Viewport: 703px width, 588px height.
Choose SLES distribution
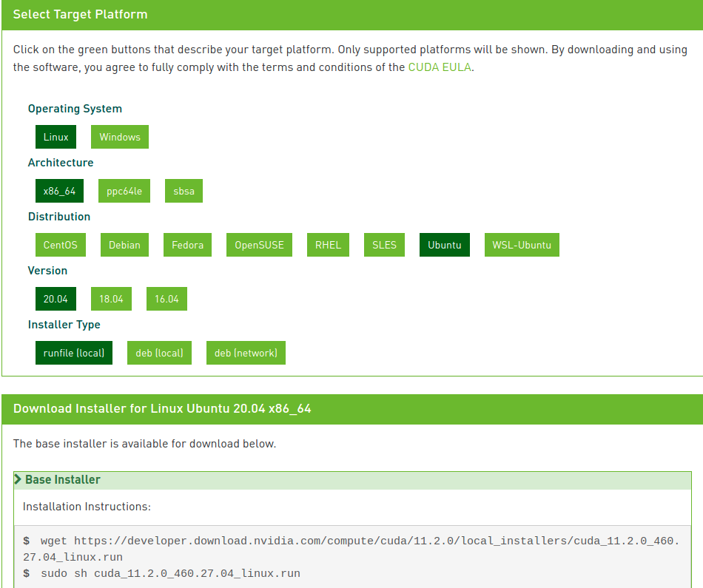[x=384, y=245]
